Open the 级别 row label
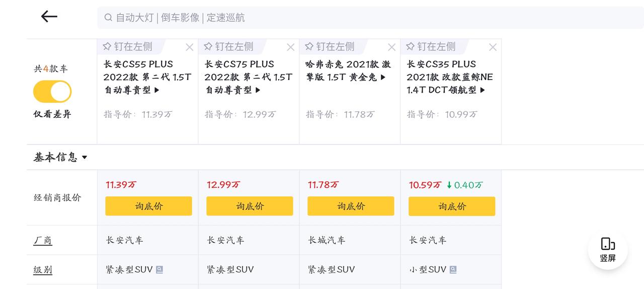Image resolution: width=644 pixels, height=289 pixels. click(x=43, y=270)
